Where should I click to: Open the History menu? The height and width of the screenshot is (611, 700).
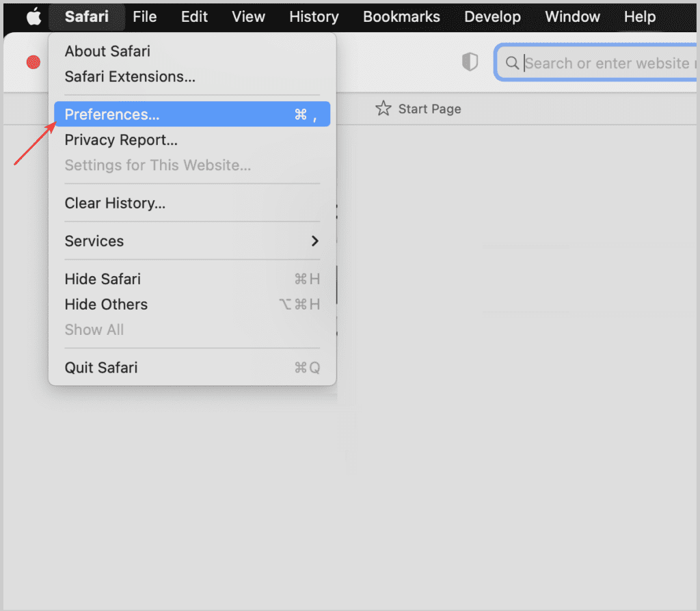point(314,17)
